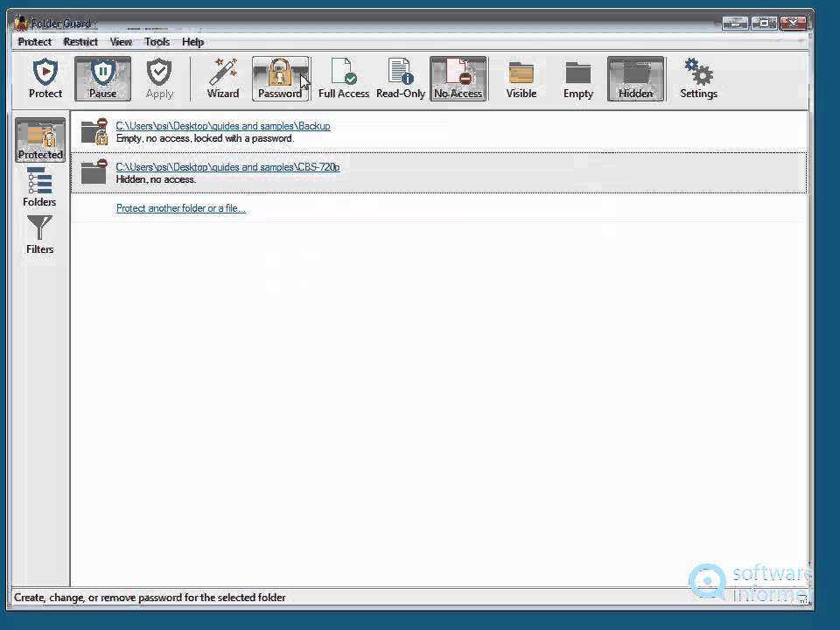Set Read-Only access restriction
This screenshot has width=840, height=630.
coord(400,79)
